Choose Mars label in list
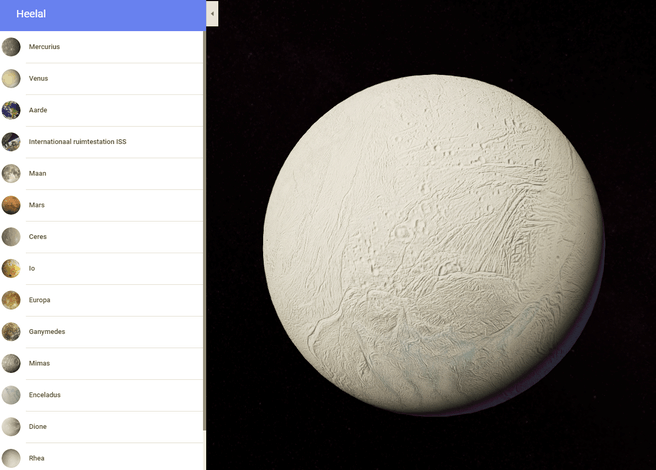The height and width of the screenshot is (470, 656). [36, 205]
